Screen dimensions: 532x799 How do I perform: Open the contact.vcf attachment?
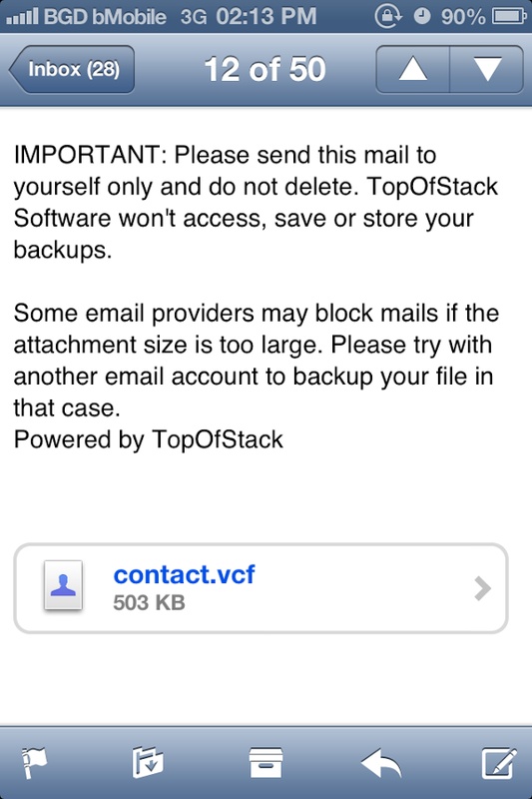pos(261,588)
